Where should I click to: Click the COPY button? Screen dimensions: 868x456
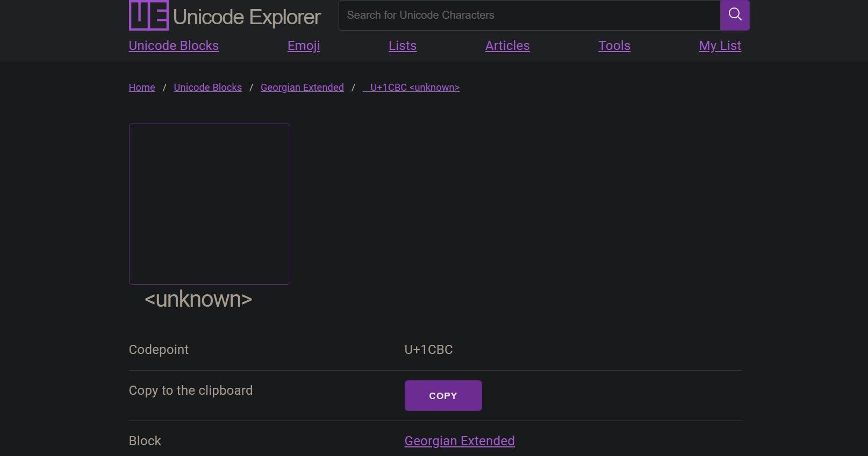(443, 396)
